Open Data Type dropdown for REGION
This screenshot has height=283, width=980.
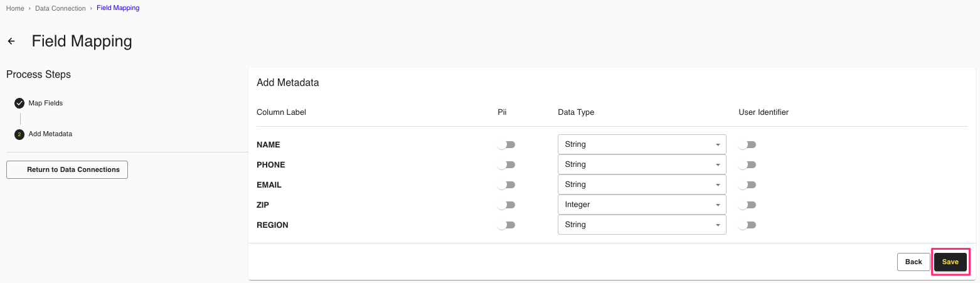641,225
